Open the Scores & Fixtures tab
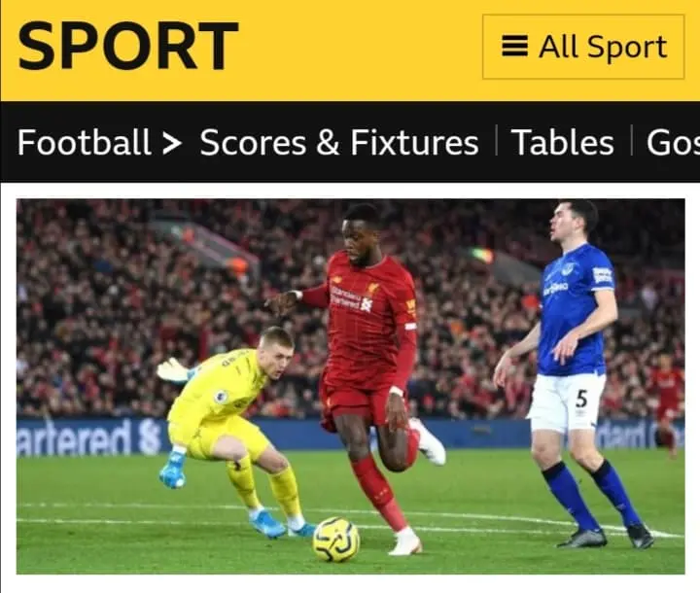Image resolution: width=700 pixels, height=593 pixels. [x=339, y=143]
